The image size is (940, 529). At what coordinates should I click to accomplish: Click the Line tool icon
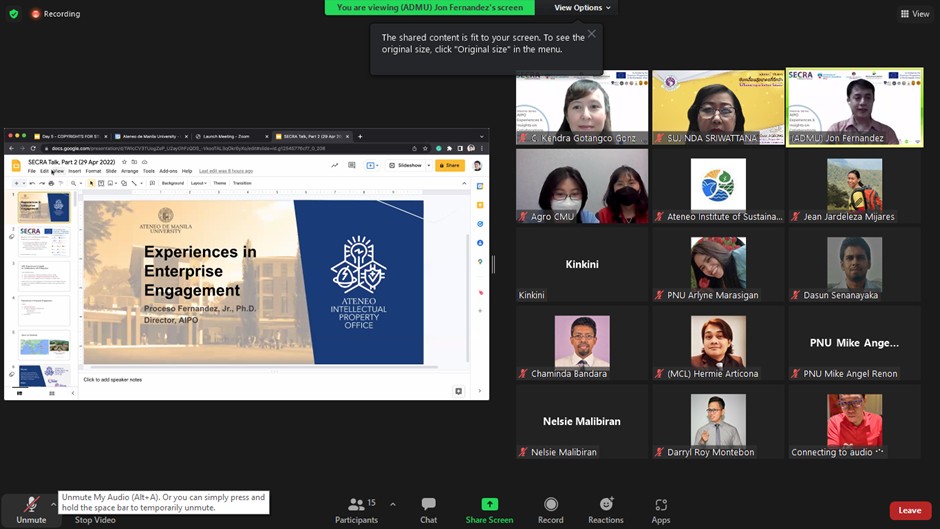pyautogui.click(x=134, y=183)
